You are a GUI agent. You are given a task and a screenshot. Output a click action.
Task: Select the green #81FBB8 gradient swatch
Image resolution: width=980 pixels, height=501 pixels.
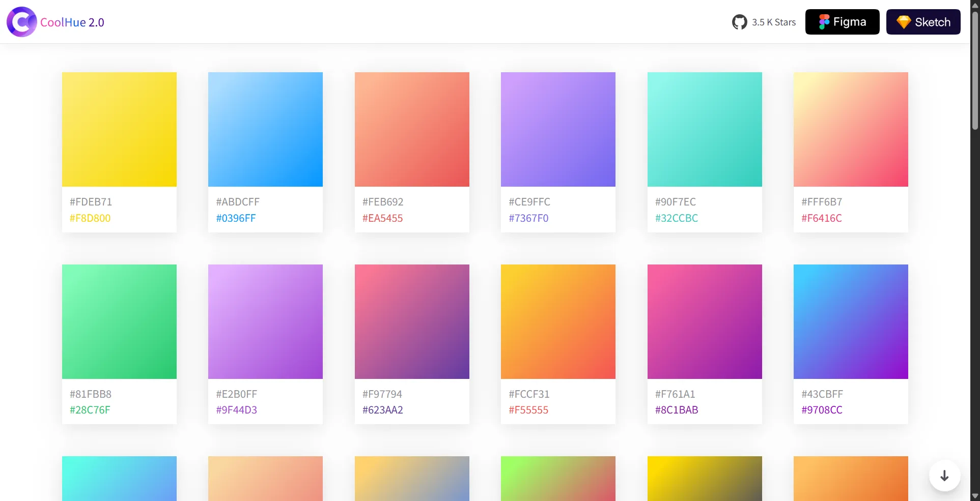click(119, 321)
